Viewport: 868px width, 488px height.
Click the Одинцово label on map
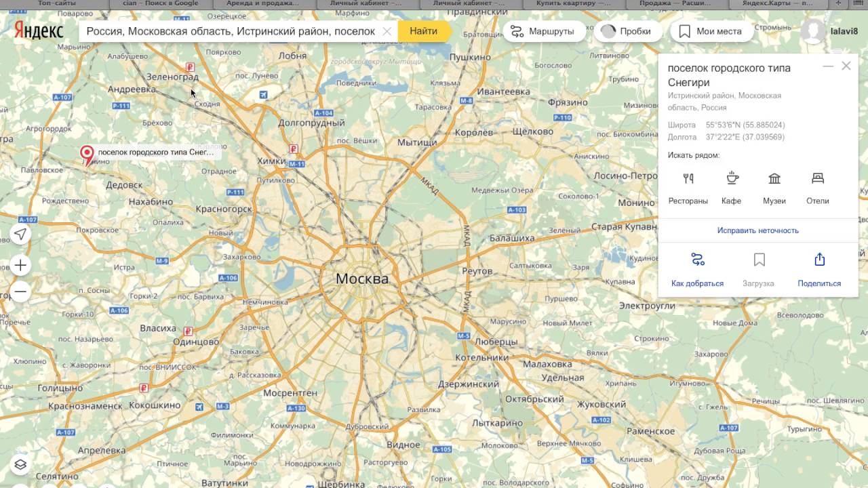tap(196, 342)
